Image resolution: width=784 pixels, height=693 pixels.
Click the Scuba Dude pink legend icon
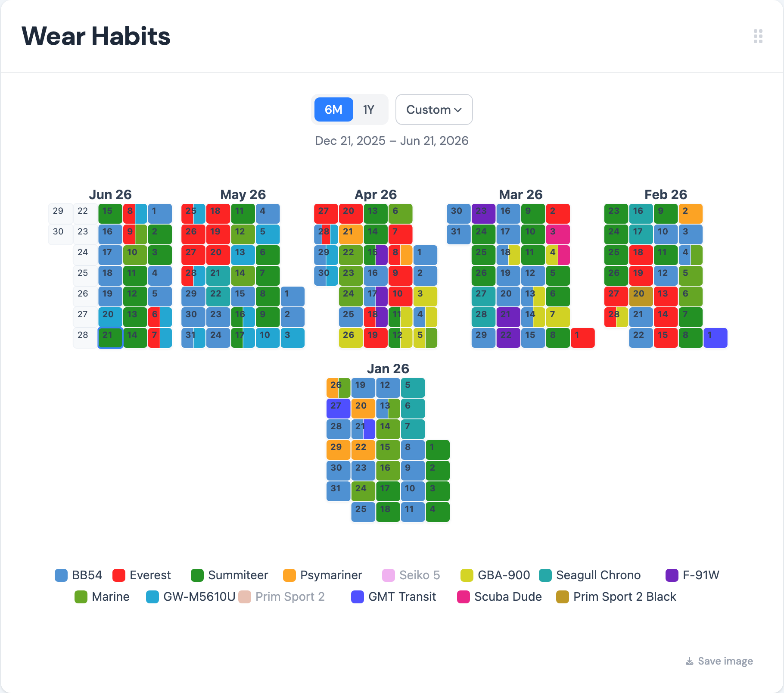464,597
